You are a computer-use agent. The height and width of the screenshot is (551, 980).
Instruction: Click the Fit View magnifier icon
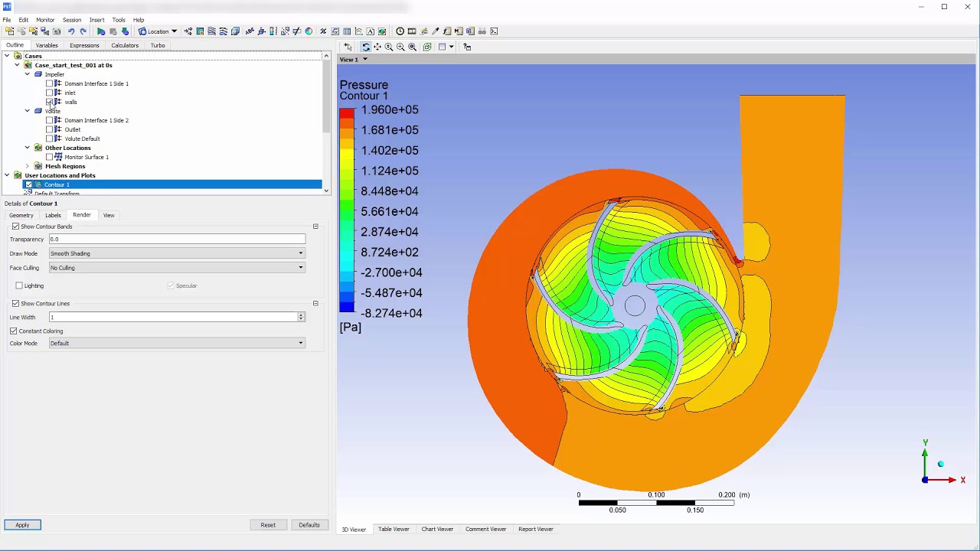[x=412, y=47]
